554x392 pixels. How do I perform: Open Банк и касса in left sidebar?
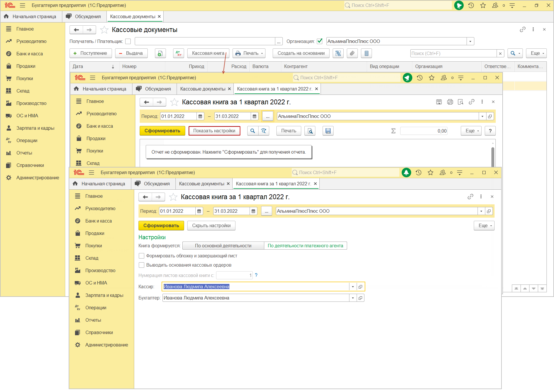click(x=29, y=54)
